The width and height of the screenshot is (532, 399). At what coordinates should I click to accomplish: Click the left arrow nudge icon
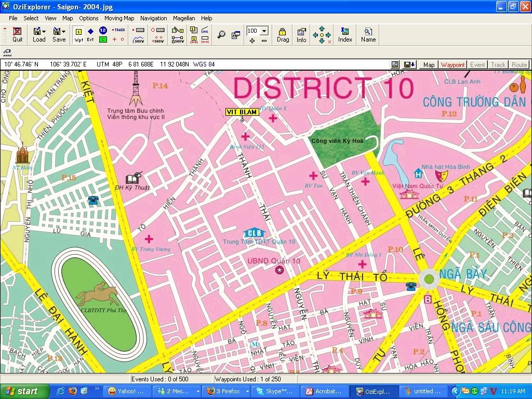(x=315, y=35)
